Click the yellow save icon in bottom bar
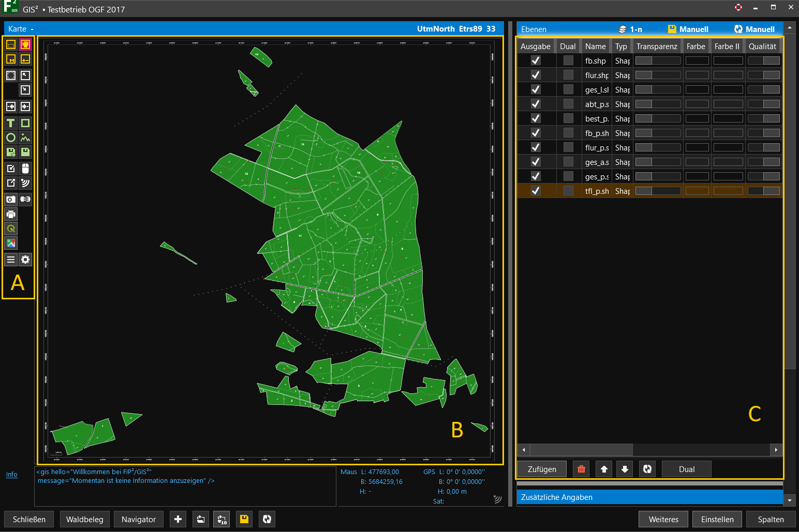The width and height of the screenshot is (799, 532). coord(244,519)
